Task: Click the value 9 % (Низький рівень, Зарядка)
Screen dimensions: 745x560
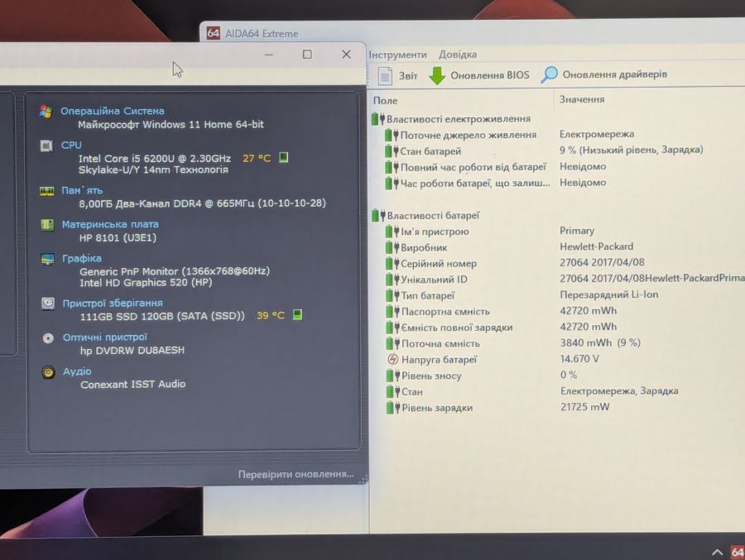Action: click(631, 150)
